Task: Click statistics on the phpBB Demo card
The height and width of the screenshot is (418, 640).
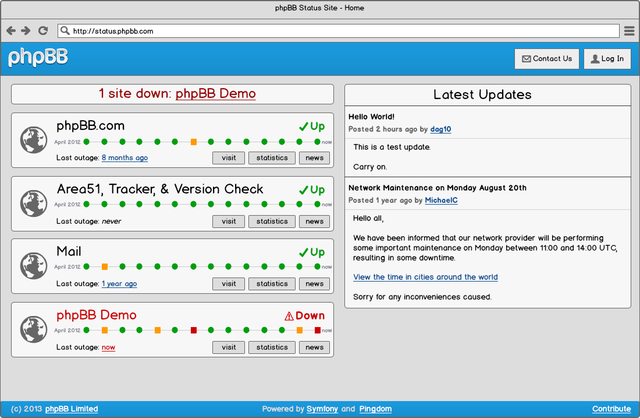Action: click(x=272, y=347)
